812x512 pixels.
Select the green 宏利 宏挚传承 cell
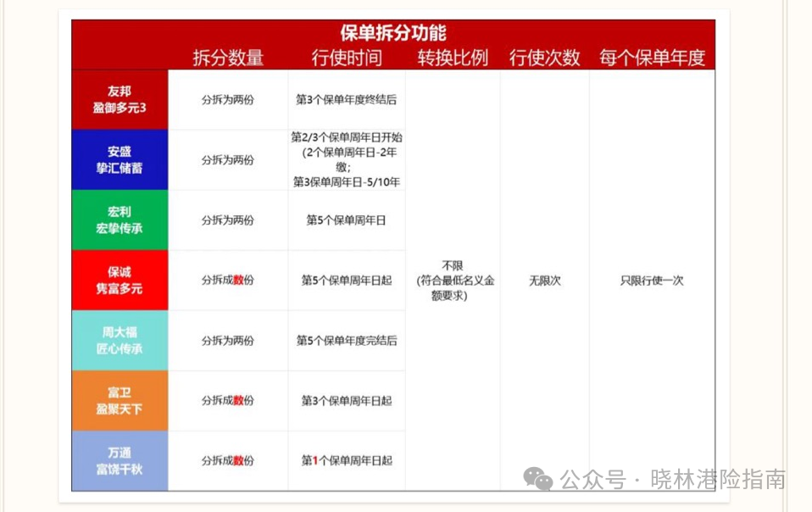coord(120,220)
